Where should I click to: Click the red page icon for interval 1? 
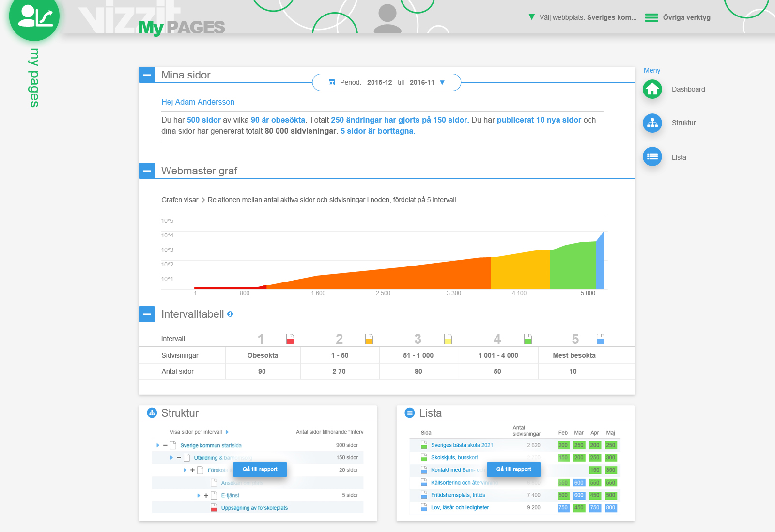coord(290,339)
